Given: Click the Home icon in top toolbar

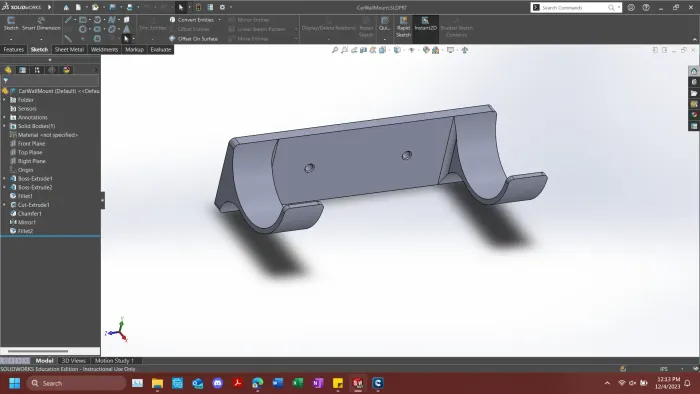Looking at the screenshot, I should pos(66,7).
